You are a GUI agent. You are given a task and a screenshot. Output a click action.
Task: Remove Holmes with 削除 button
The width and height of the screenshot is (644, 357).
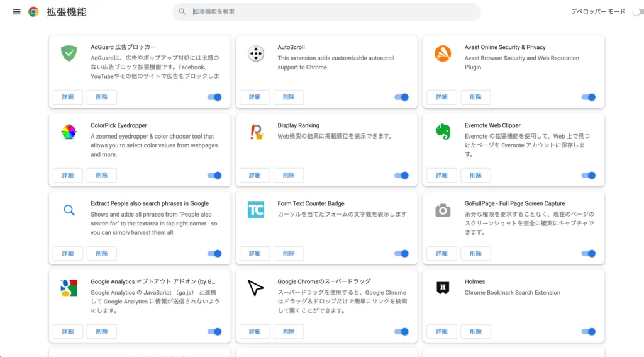pos(475,331)
